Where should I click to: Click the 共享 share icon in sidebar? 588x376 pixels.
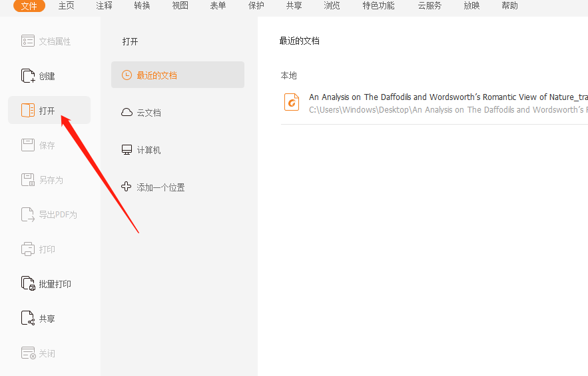[x=28, y=319]
